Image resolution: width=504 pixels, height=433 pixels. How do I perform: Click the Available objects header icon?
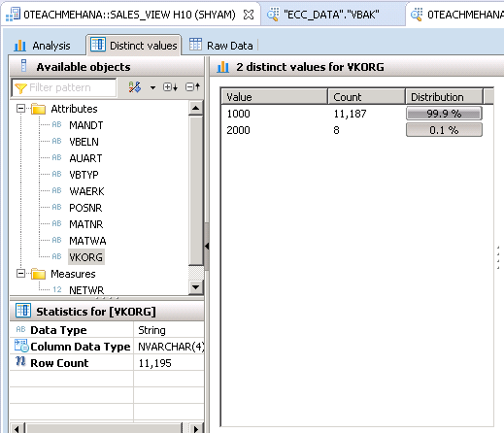tap(23, 65)
